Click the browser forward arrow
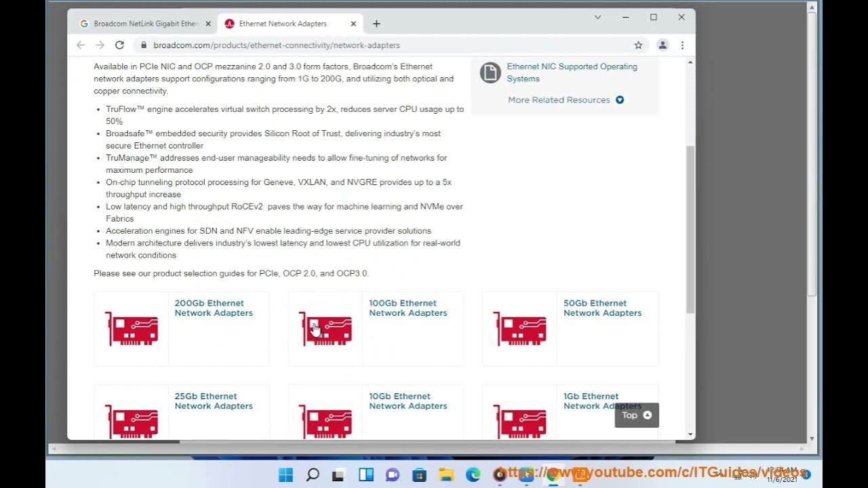Image resolution: width=868 pixels, height=488 pixels. click(100, 45)
